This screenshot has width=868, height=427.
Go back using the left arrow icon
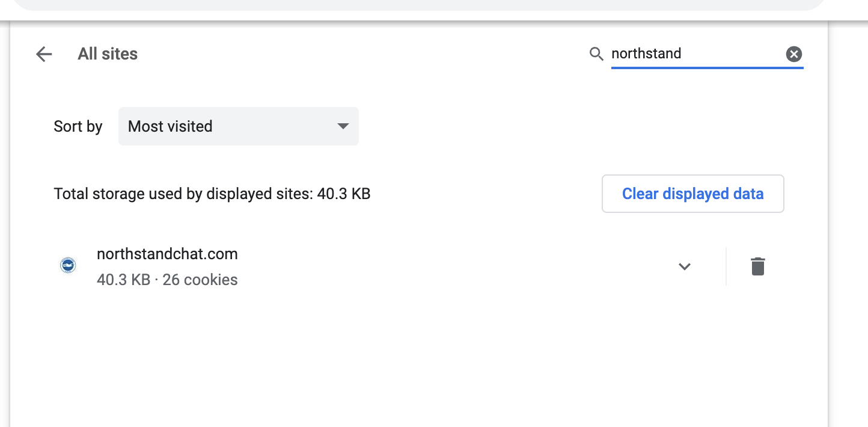pos(44,54)
